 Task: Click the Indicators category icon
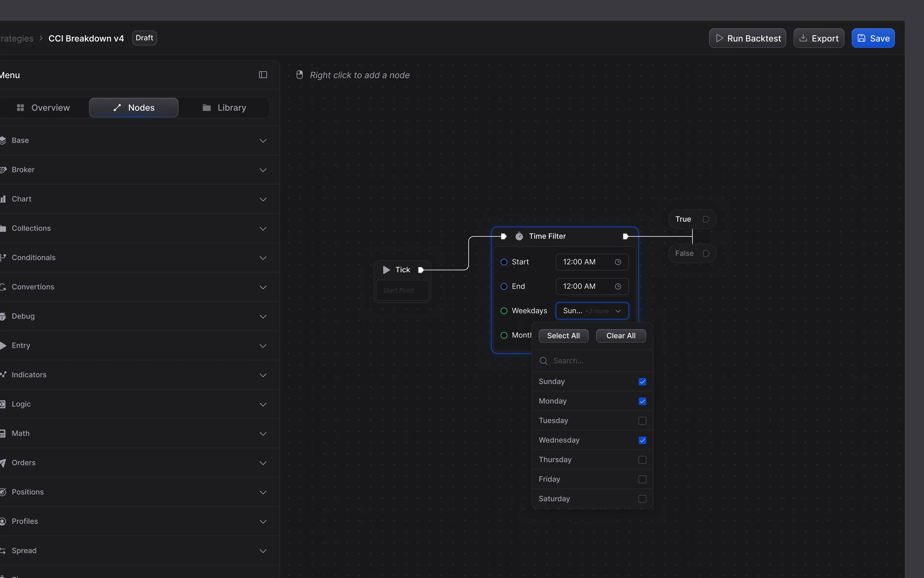[3, 375]
